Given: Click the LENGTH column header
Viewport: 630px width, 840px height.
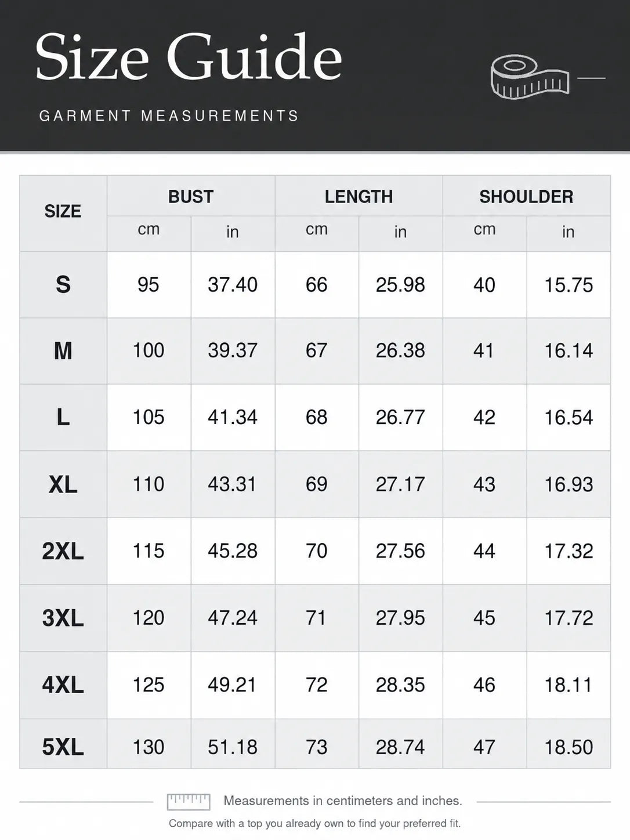Looking at the screenshot, I should coord(359,197).
